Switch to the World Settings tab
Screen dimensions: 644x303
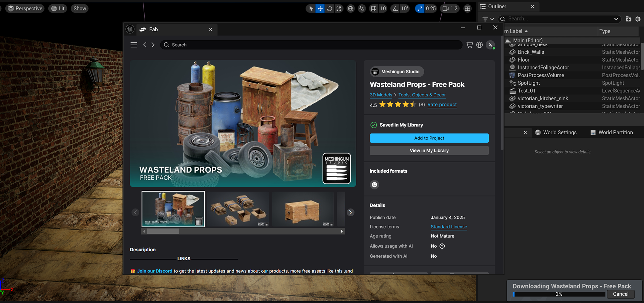tap(556, 132)
